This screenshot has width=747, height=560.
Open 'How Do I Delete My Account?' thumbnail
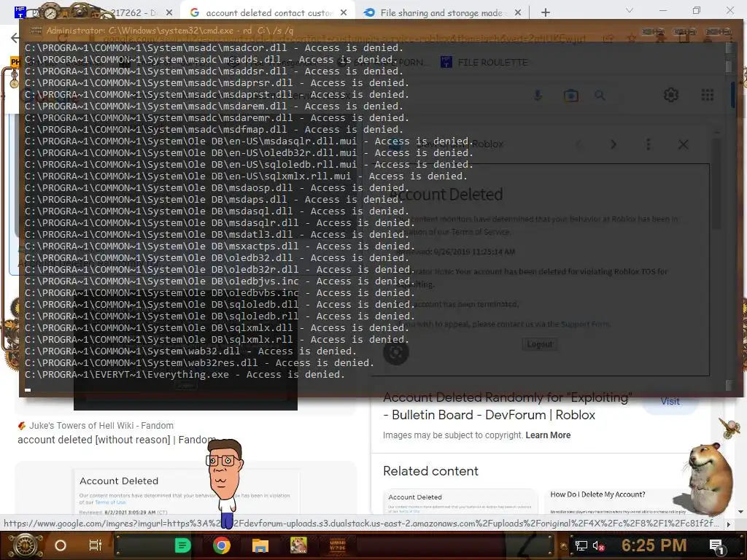click(x=619, y=502)
